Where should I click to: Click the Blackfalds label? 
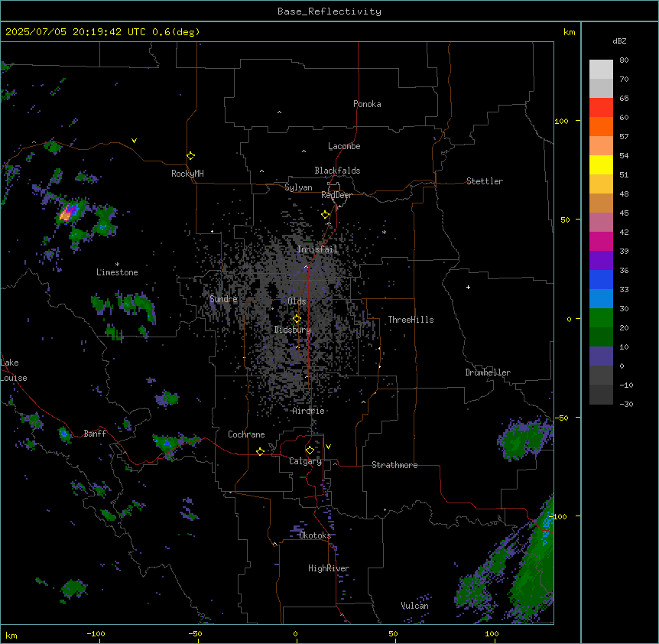click(x=337, y=171)
